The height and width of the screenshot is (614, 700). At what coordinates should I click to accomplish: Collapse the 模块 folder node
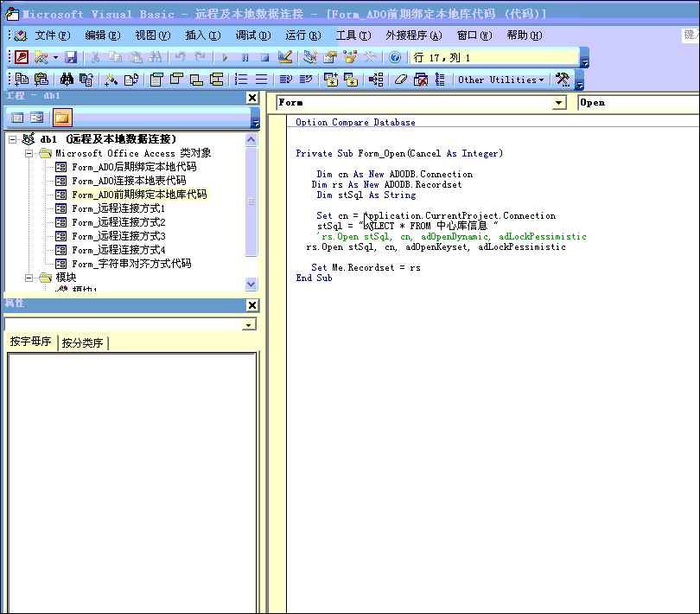tap(29, 278)
